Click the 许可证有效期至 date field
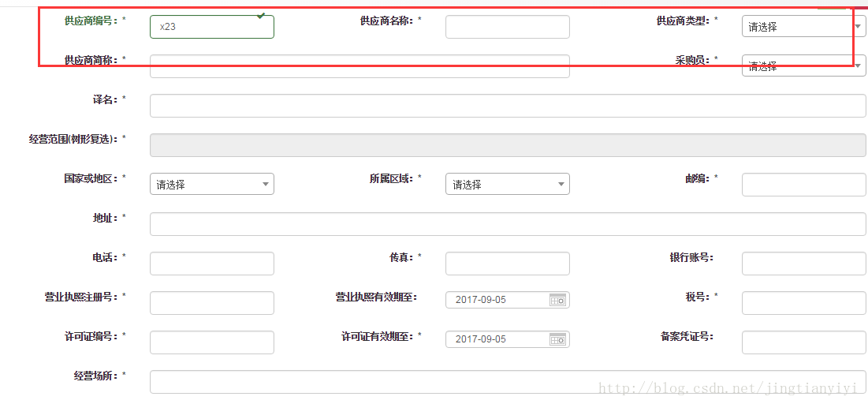This screenshot has height=404, width=868. click(x=508, y=339)
